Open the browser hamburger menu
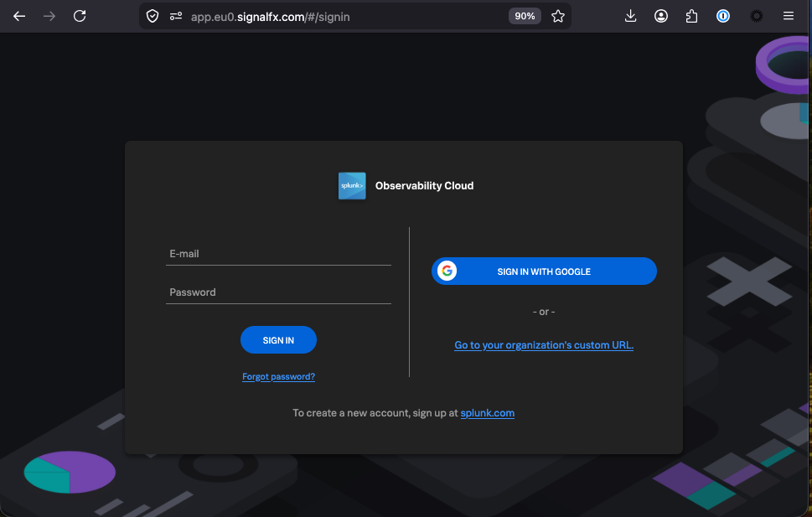Viewport: 812px width, 517px height. point(789,16)
